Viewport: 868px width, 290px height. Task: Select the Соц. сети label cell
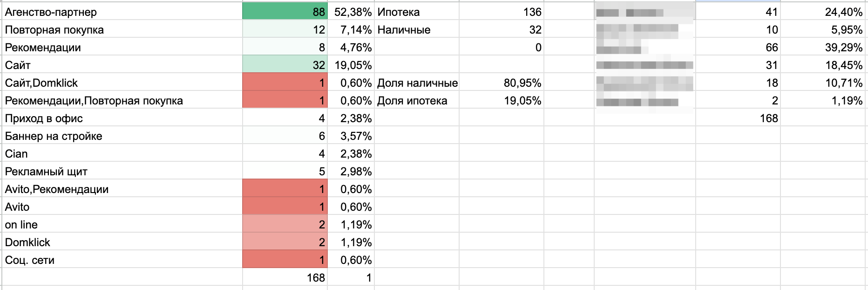[122, 260]
